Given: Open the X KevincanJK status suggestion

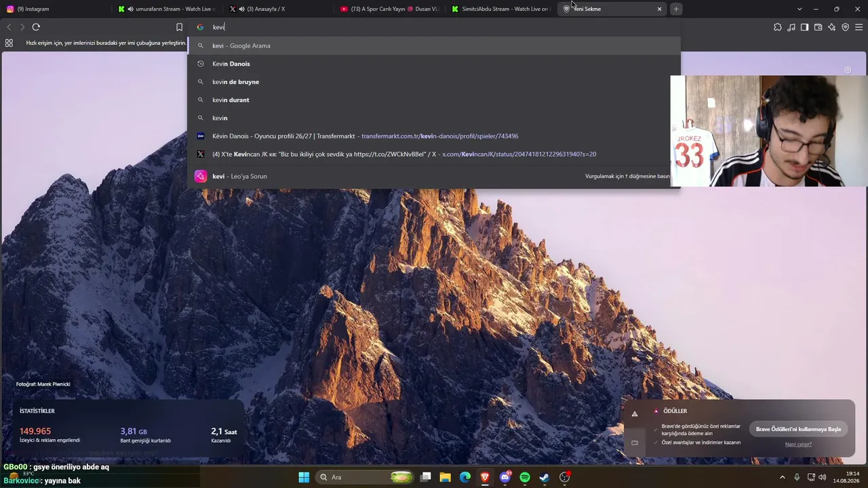Looking at the screenshot, I should pyautogui.click(x=434, y=155).
